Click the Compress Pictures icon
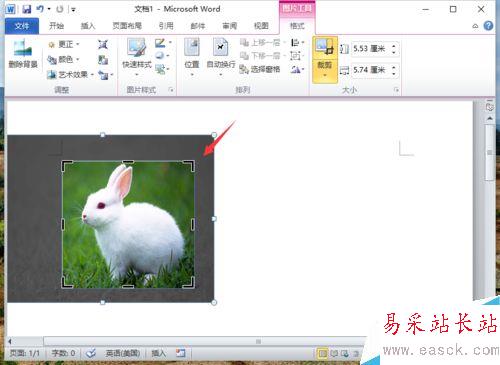The height and width of the screenshot is (365, 500). [x=103, y=44]
